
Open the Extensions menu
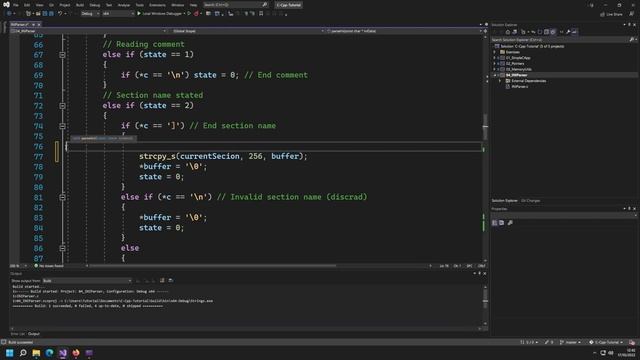[x=157, y=5]
